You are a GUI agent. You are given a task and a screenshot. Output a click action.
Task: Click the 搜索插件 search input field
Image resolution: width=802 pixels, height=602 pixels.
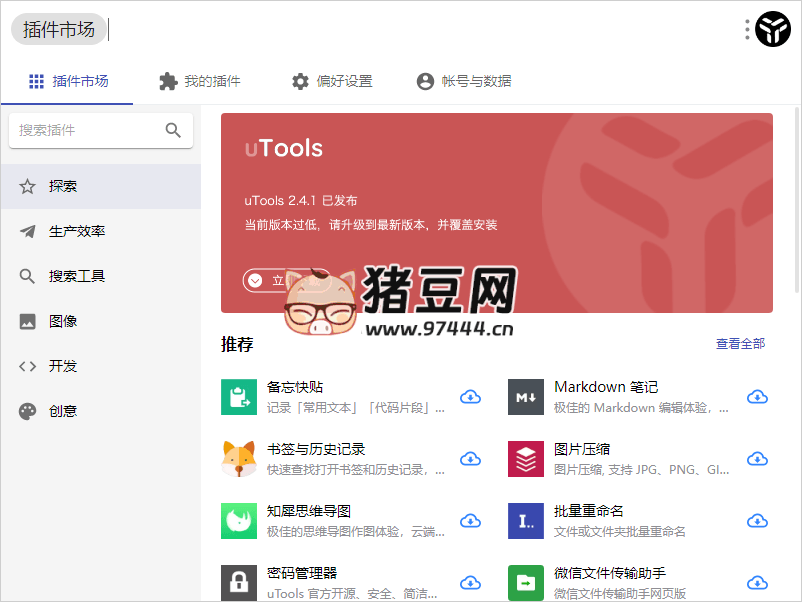(x=90, y=130)
